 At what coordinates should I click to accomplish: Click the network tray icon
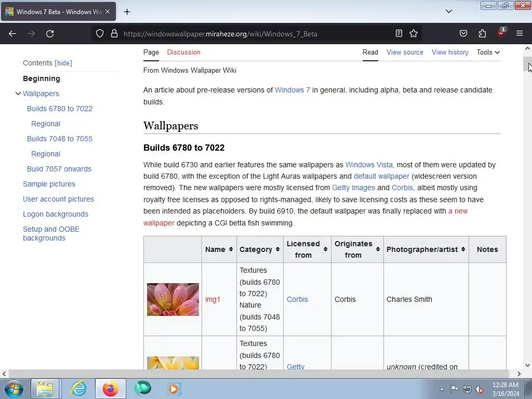pos(467,389)
